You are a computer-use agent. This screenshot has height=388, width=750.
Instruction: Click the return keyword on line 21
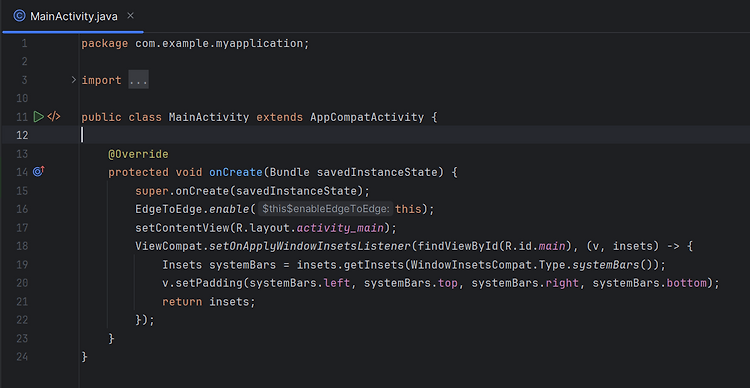click(182, 302)
